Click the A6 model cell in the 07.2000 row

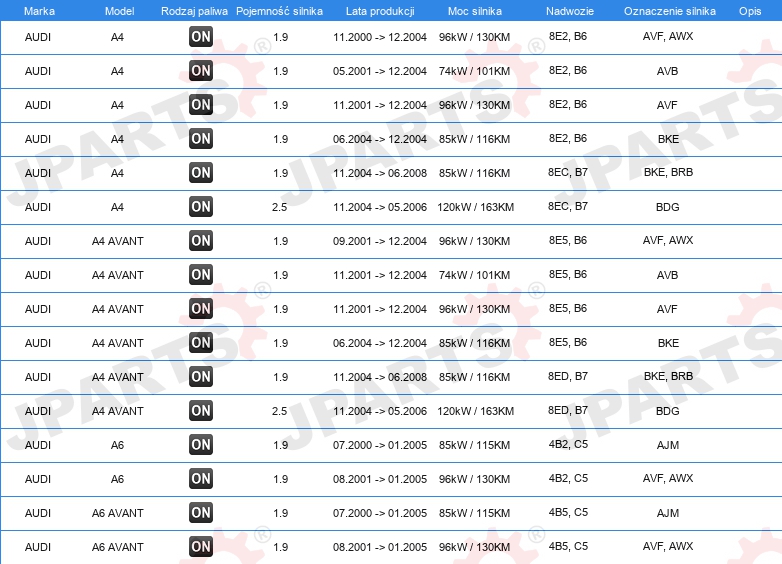(117, 445)
